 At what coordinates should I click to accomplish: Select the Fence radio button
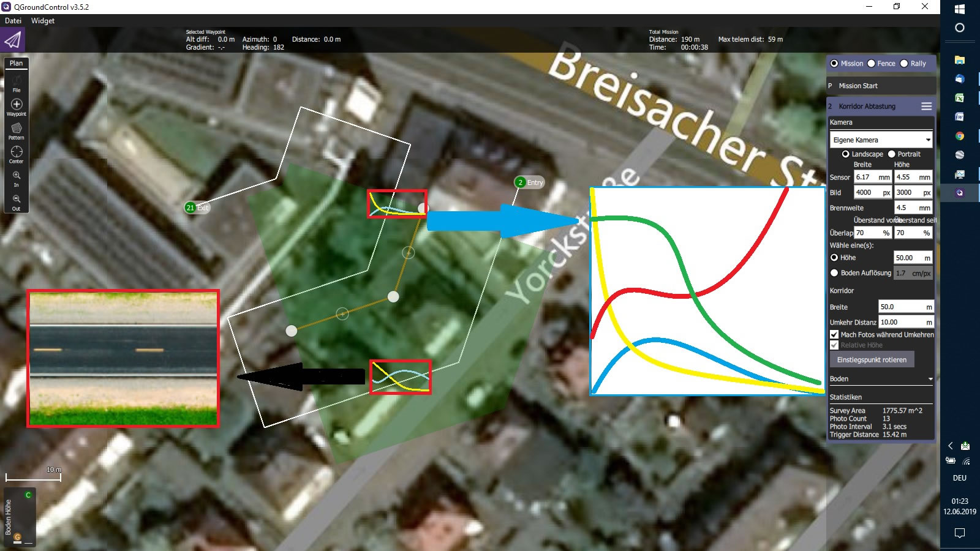coord(872,64)
